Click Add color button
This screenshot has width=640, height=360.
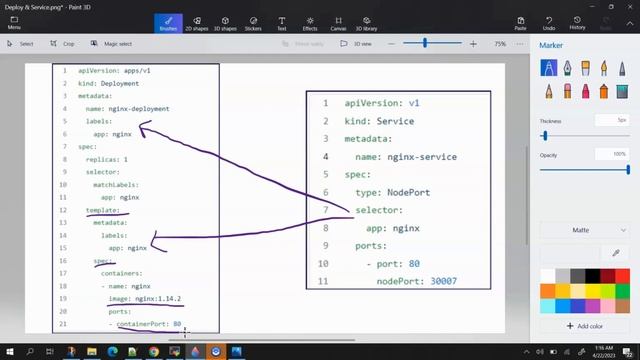(584, 326)
